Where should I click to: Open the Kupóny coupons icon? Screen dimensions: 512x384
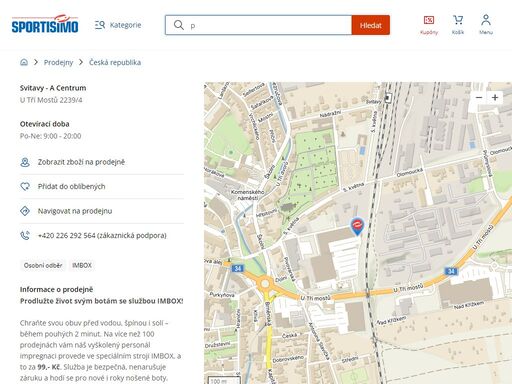point(429,25)
